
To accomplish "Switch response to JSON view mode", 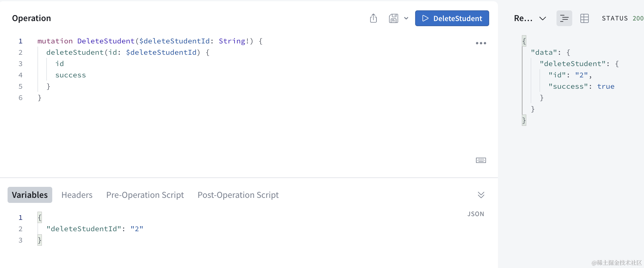I will 564,18.
